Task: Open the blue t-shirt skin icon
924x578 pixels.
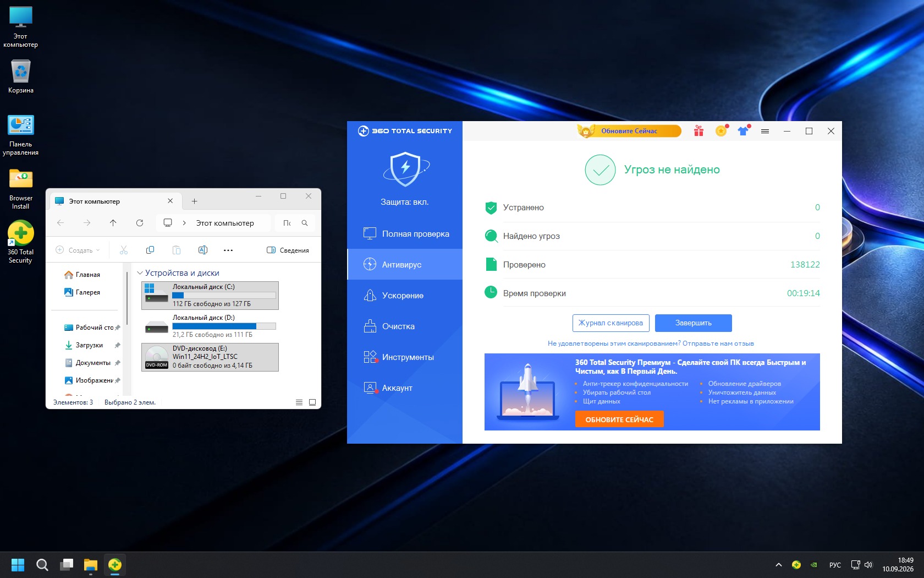Action: 744,131
